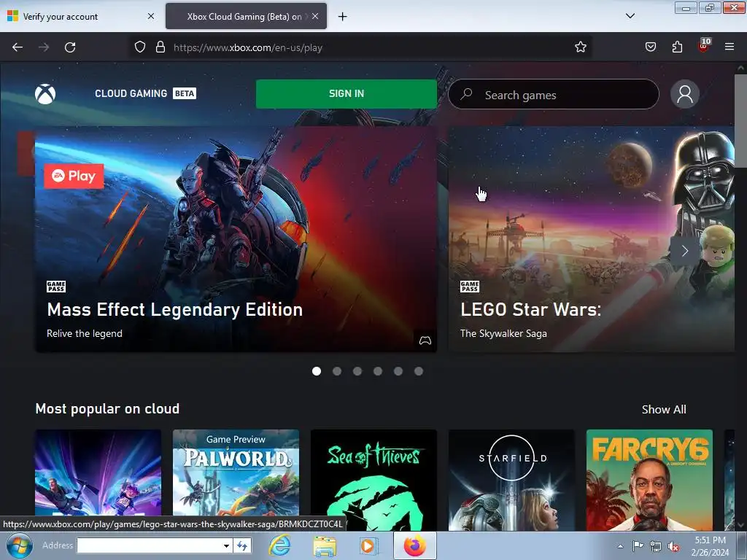Open a new tab with the plus icon
The image size is (747, 560).
pyautogui.click(x=343, y=17)
